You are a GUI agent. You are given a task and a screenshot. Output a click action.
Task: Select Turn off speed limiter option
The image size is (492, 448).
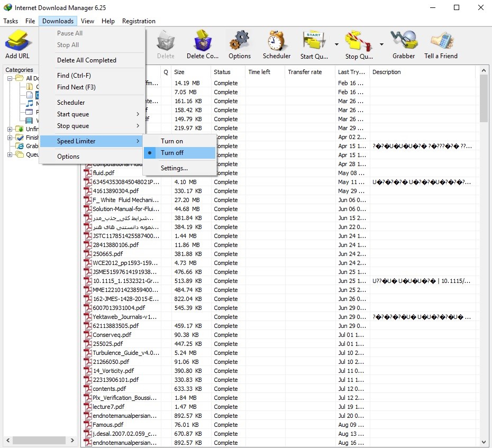pos(172,153)
